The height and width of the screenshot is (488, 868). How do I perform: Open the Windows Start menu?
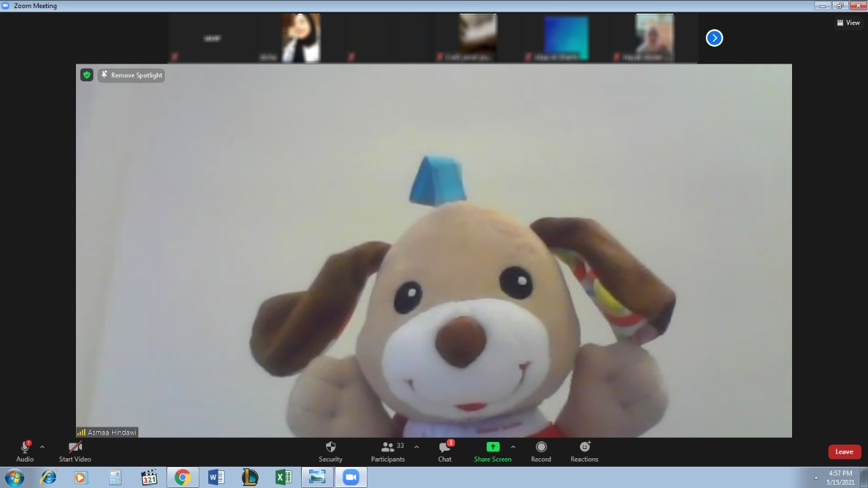(x=14, y=477)
